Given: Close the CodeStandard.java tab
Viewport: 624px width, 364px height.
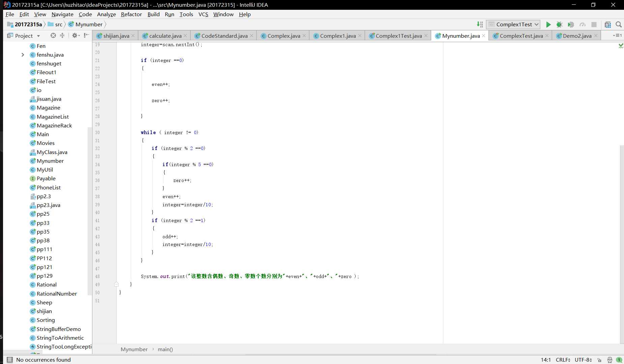Looking at the screenshot, I should click(251, 36).
